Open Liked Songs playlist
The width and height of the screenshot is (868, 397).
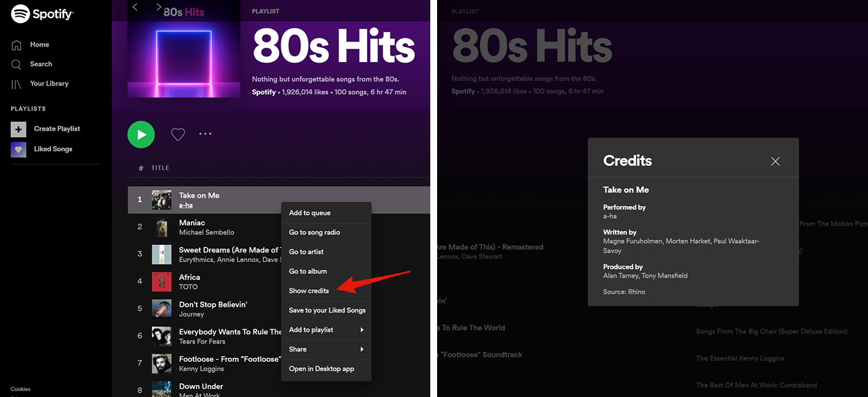[x=53, y=149]
